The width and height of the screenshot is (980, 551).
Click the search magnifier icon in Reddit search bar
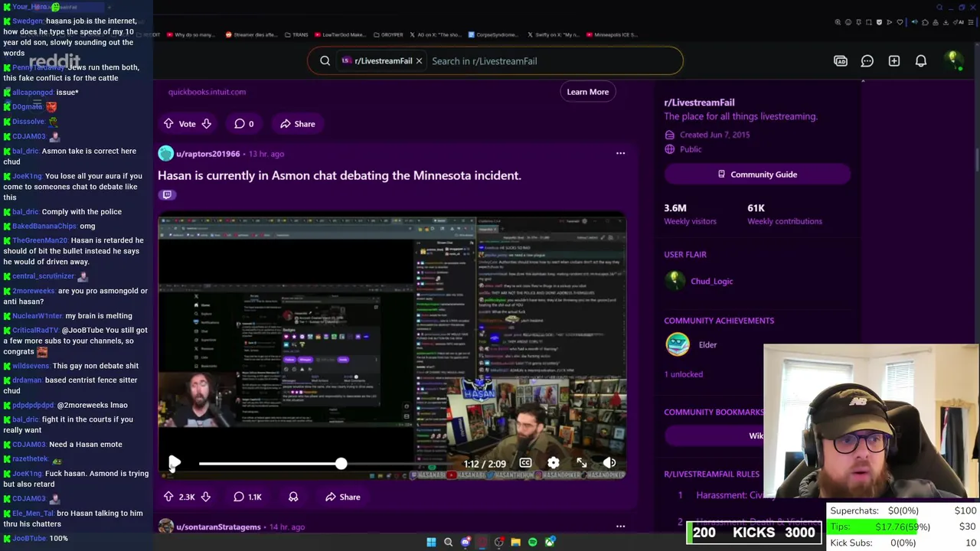point(325,61)
